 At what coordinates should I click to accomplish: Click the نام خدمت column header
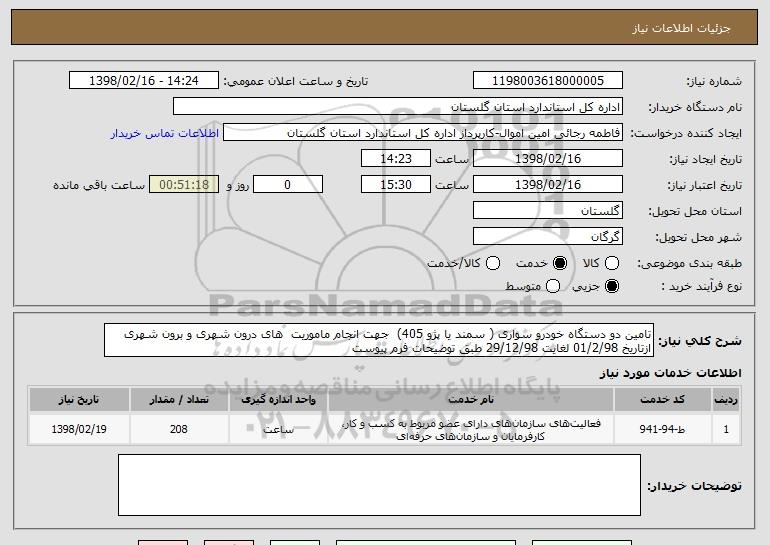471,400
